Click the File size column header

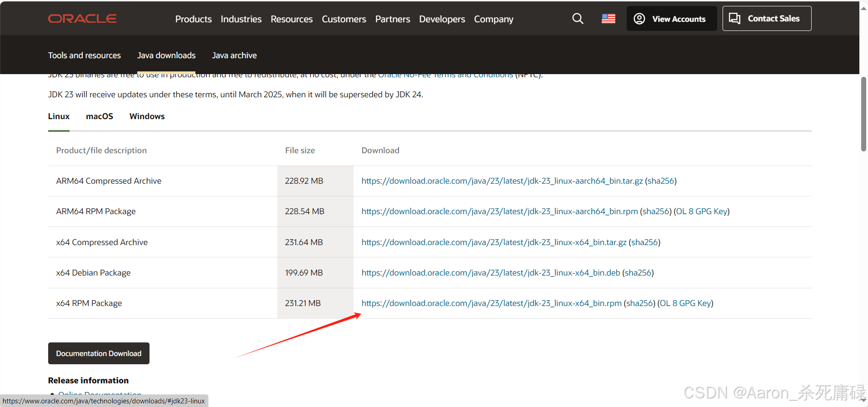pos(300,151)
